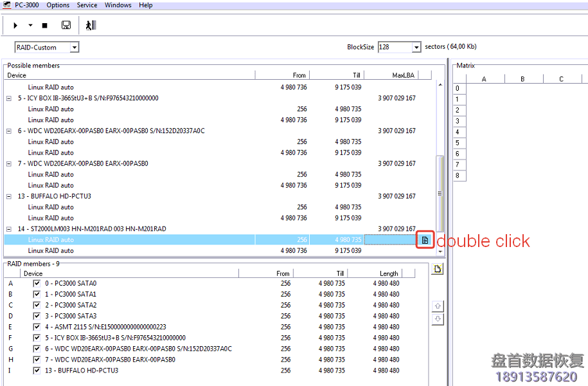Click the Save floppy disk icon
This screenshot has width=588, height=386.
tap(66, 26)
